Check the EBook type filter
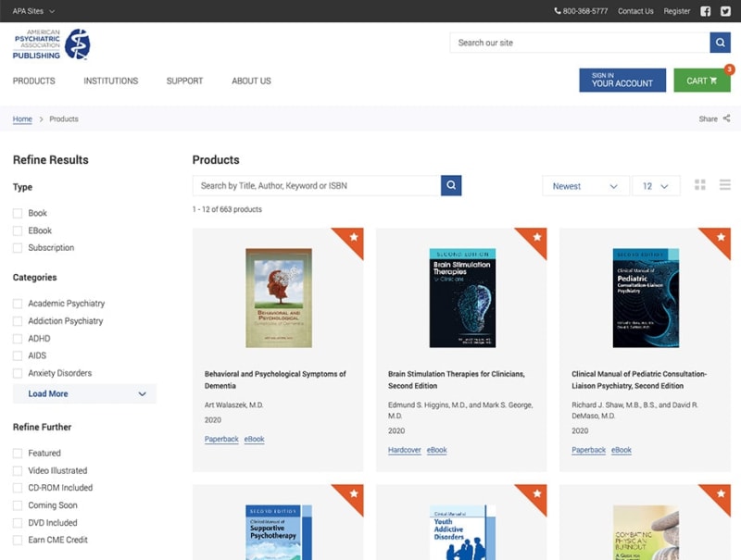 click(x=18, y=230)
